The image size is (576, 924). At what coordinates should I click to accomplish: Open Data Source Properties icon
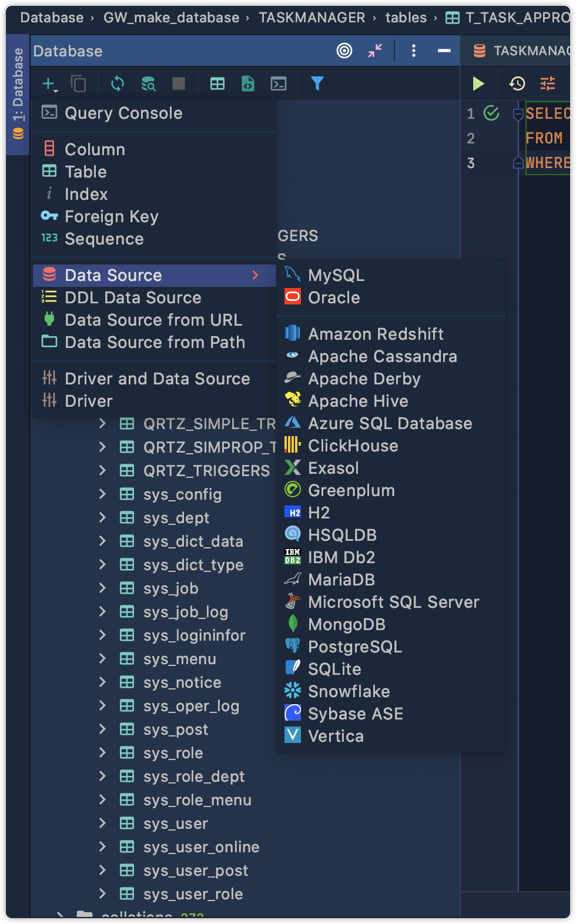pyautogui.click(x=149, y=84)
